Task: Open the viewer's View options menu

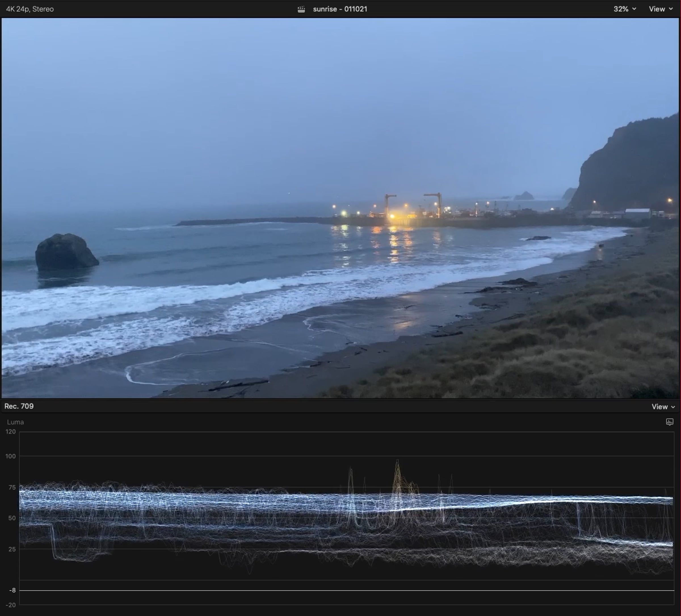Action: click(660, 9)
